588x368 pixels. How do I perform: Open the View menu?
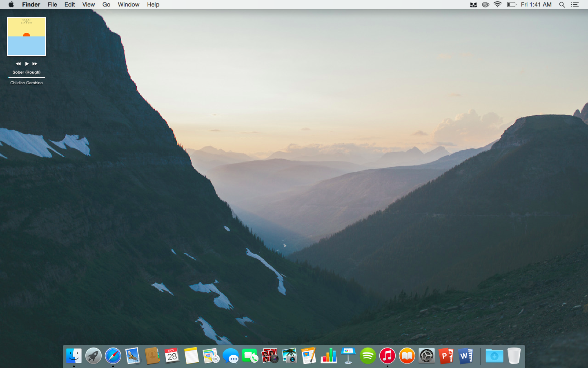click(89, 4)
